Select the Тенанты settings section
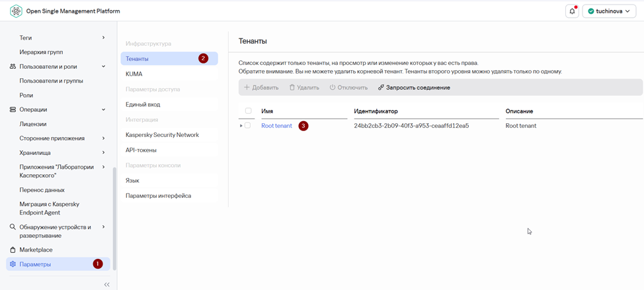This screenshot has width=644, height=290. point(169,58)
